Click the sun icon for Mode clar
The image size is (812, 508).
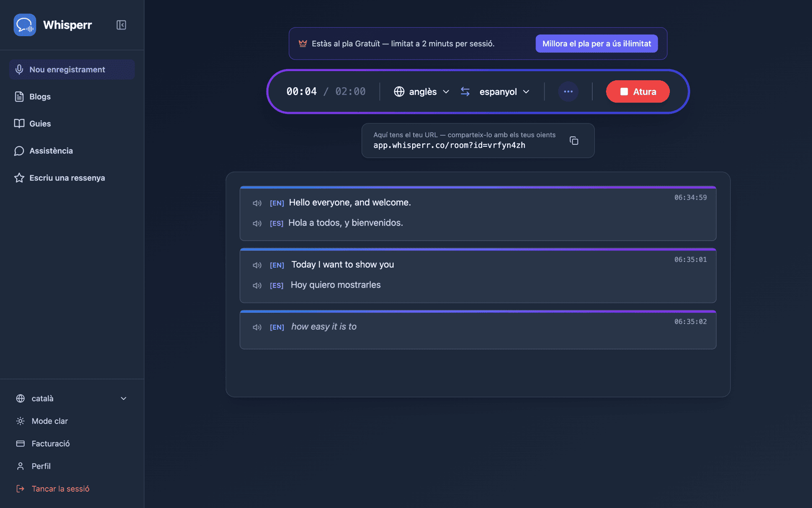[20, 421]
